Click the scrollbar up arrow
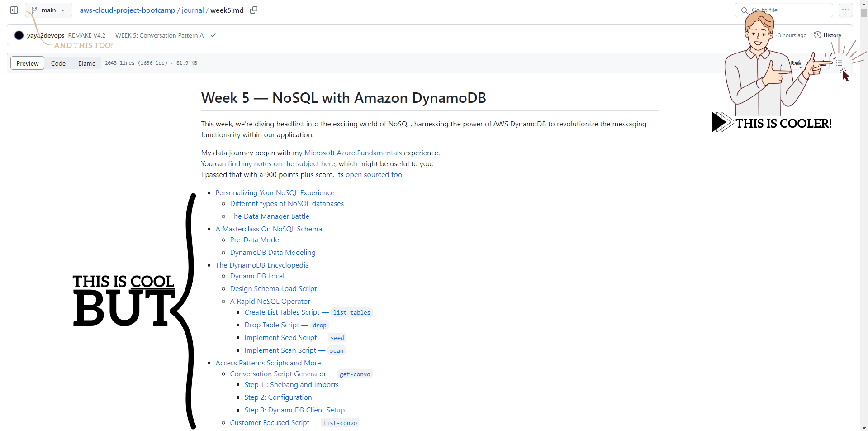The width and height of the screenshot is (868, 431). [864, 3]
